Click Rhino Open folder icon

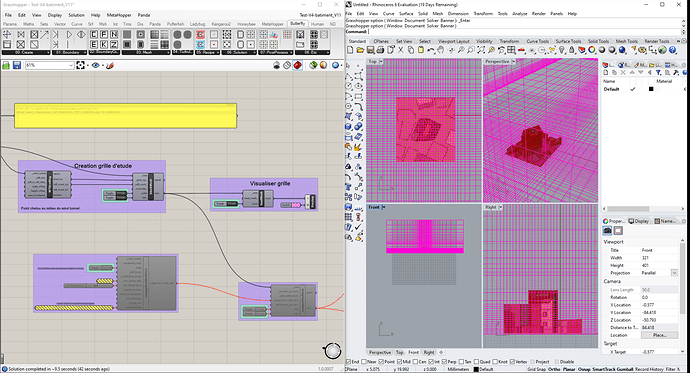coord(360,50)
